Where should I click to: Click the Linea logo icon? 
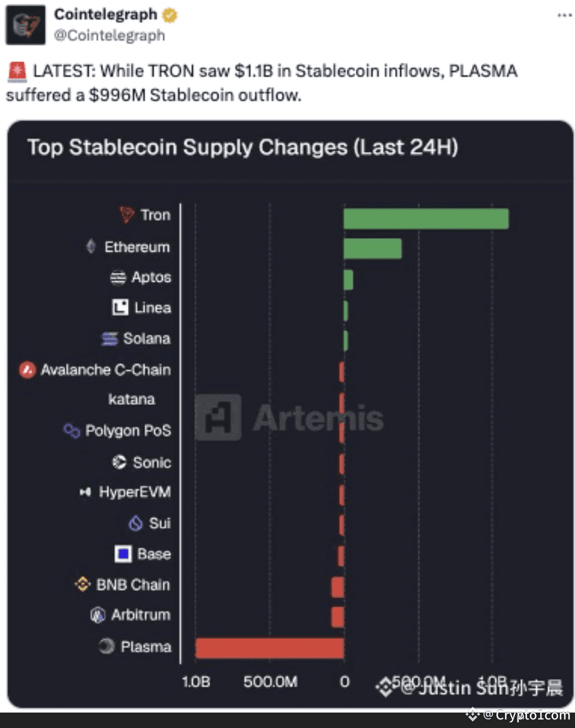click(120, 307)
